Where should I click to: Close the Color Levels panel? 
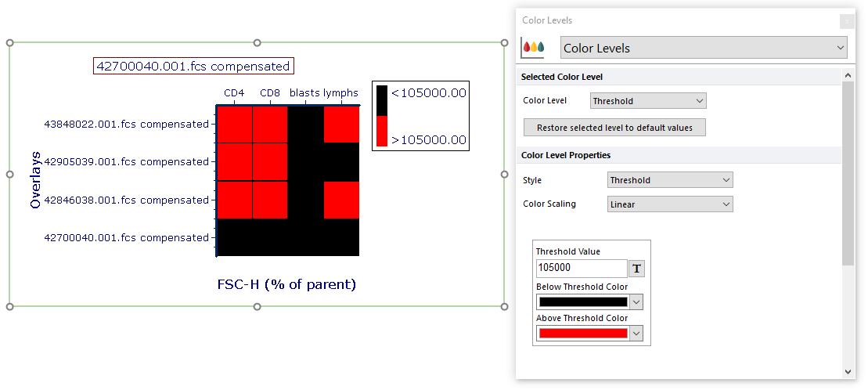coord(846,22)
